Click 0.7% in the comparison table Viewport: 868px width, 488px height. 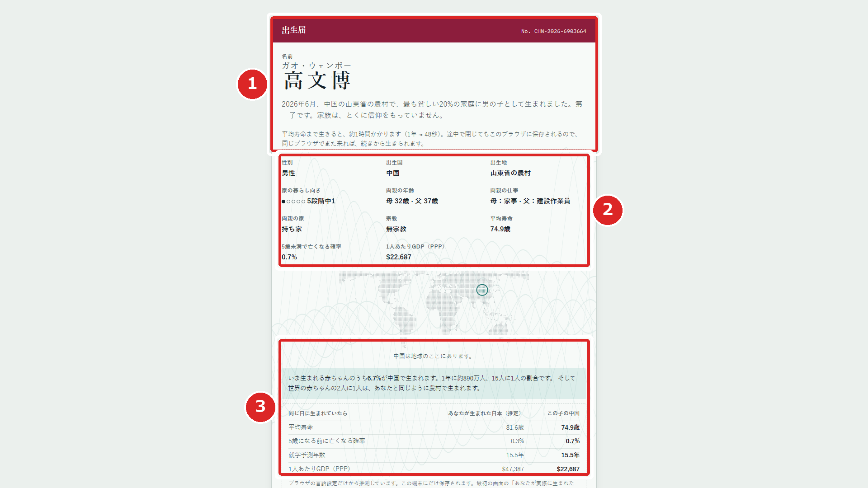click(x=573, y=441)
